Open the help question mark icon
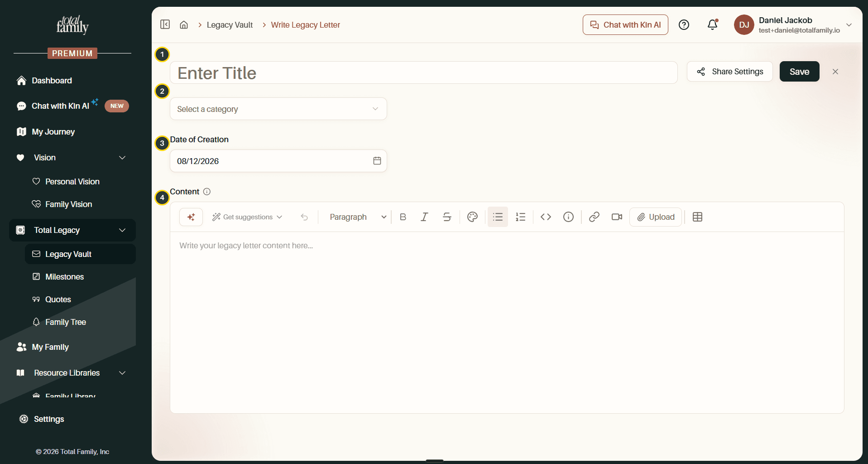The image size is (868, 464). click(684, 25)
